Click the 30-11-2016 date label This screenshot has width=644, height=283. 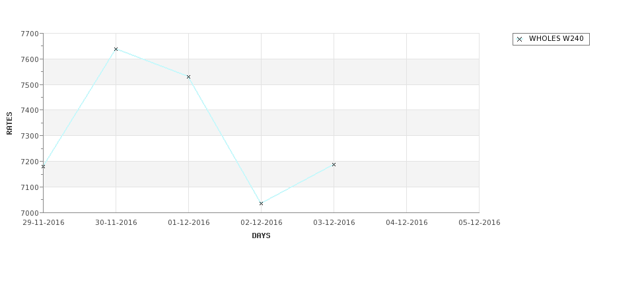(116, 223)
